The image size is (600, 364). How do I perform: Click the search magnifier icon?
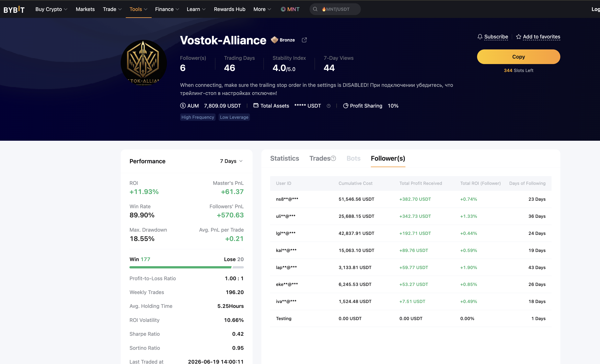click(315, 9)
